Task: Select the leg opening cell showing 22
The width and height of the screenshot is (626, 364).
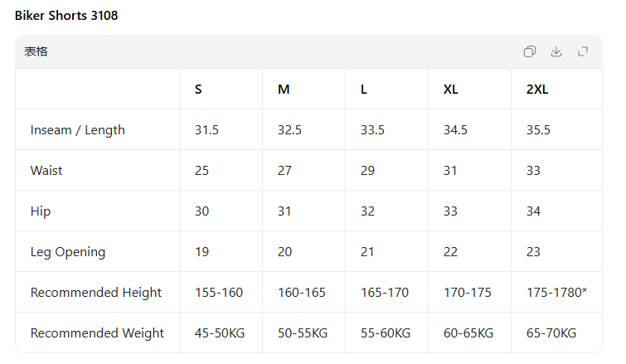Action: coord(450,252)
